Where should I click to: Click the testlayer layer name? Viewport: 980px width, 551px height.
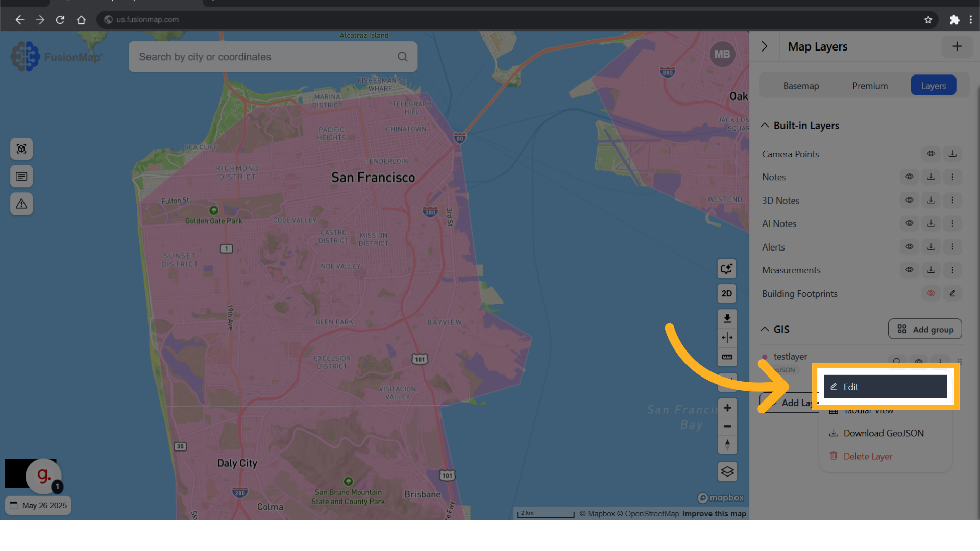pyautogui.click(x=790, y=357)
